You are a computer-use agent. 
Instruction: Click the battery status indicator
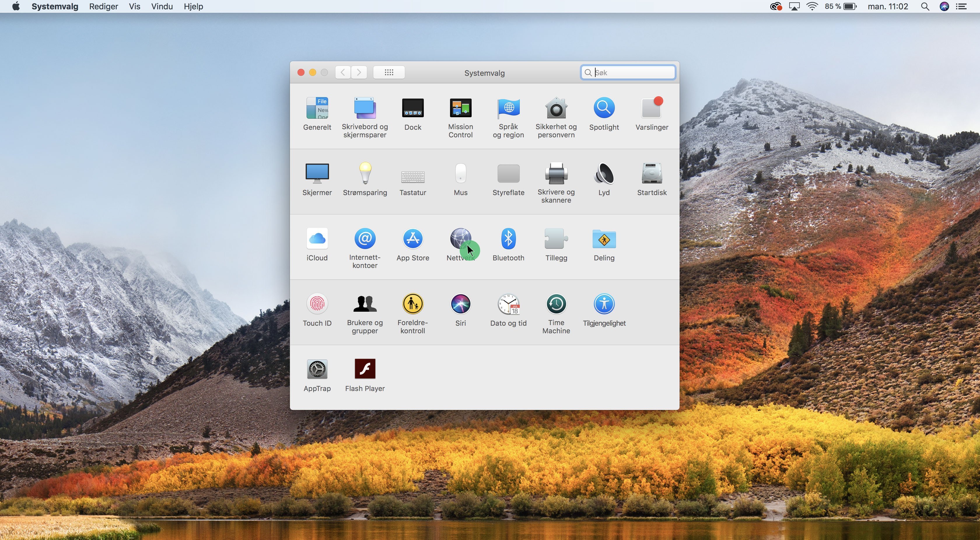click(841, 6)
